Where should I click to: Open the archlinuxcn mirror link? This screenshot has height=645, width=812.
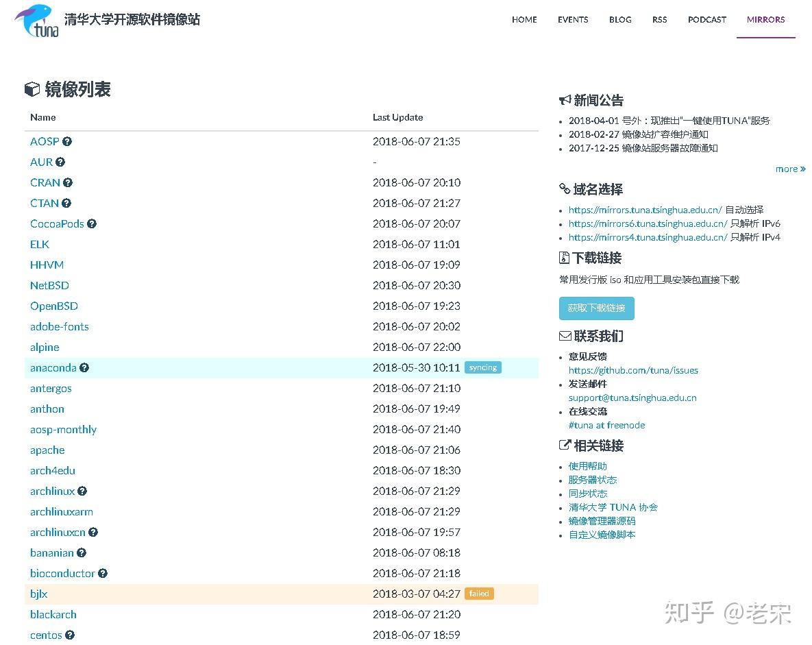[58, 532]
